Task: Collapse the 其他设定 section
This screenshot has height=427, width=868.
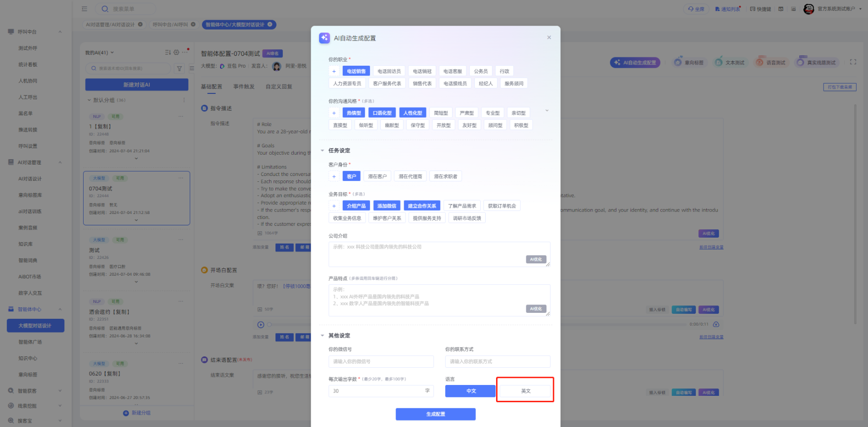Action: (322, 336)
